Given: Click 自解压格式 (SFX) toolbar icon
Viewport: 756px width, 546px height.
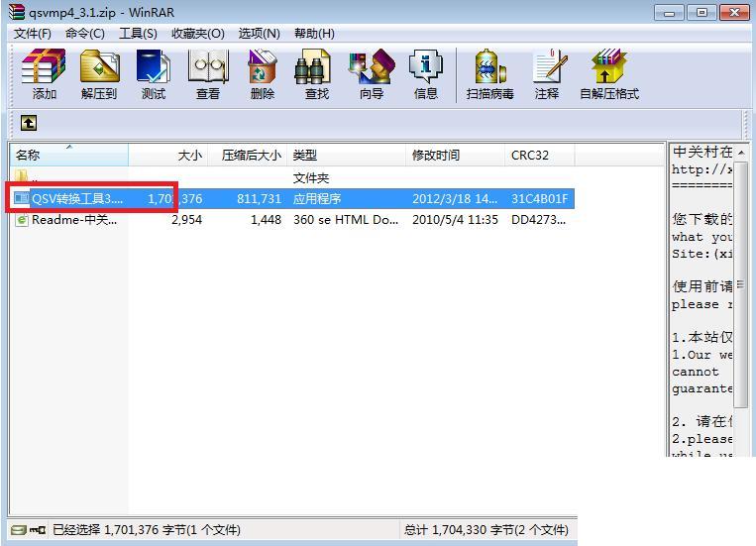Looking at the screenshot, I should (608, 74).
